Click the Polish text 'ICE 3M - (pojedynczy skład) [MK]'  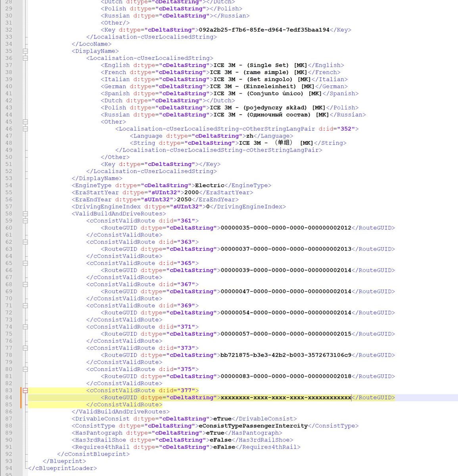(x=268, y=107)
